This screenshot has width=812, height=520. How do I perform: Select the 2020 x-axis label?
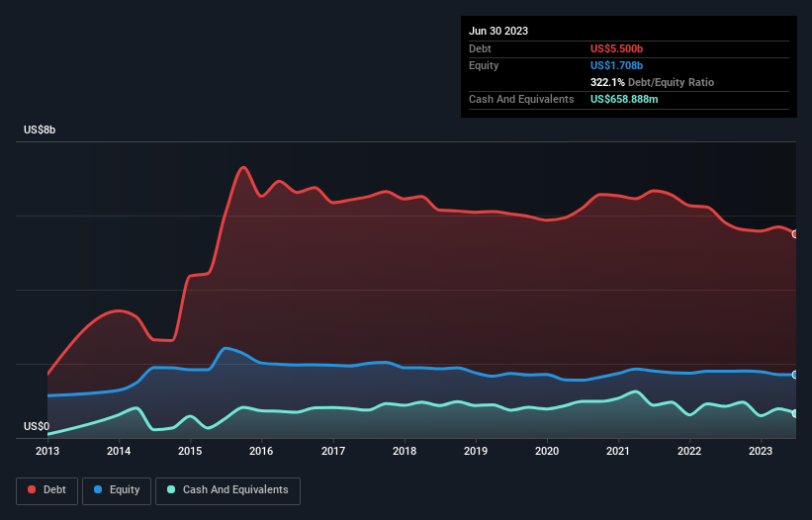coord(547,451)
